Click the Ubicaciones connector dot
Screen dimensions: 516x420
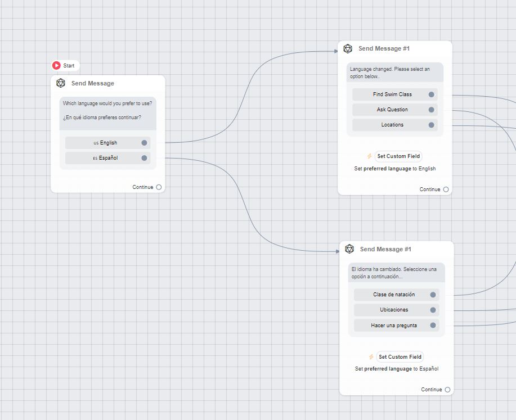(x=433, y=310)
